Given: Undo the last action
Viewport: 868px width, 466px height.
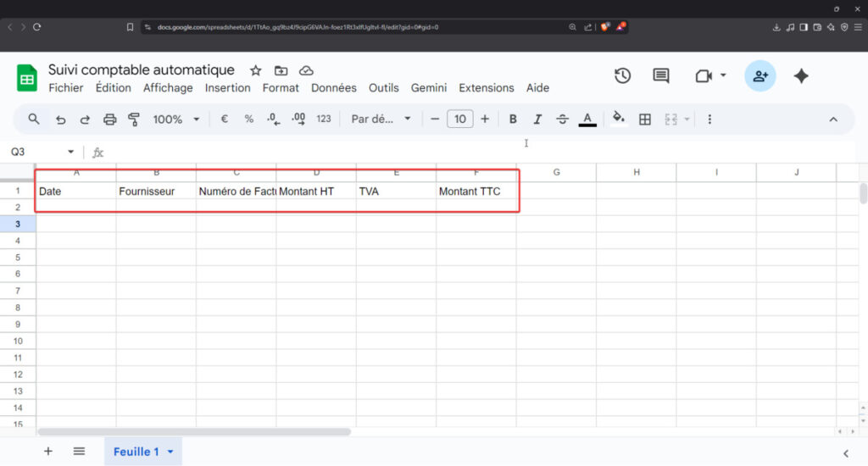Looking at the screenshot, I should coord(60,119).
